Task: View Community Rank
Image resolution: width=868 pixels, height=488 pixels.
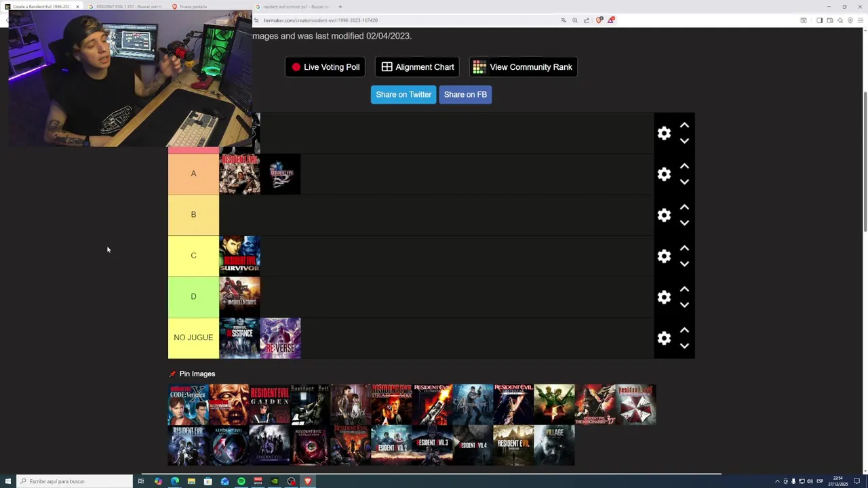Action: click(523, 67)
